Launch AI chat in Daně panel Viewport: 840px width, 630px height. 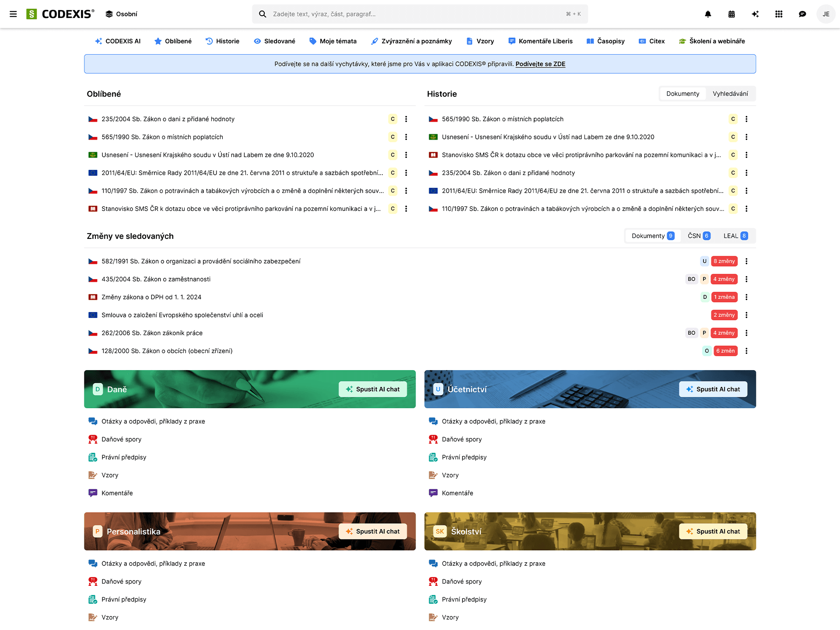click(373, 389)
